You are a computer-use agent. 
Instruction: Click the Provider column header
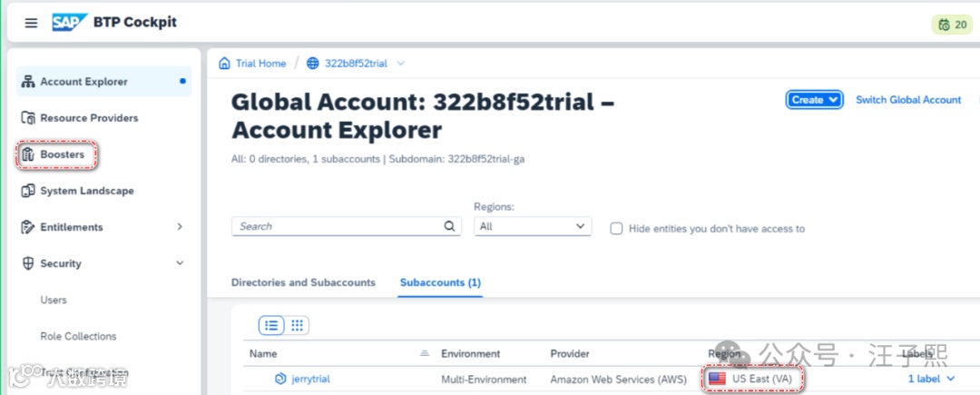click(x=569, y=354)
